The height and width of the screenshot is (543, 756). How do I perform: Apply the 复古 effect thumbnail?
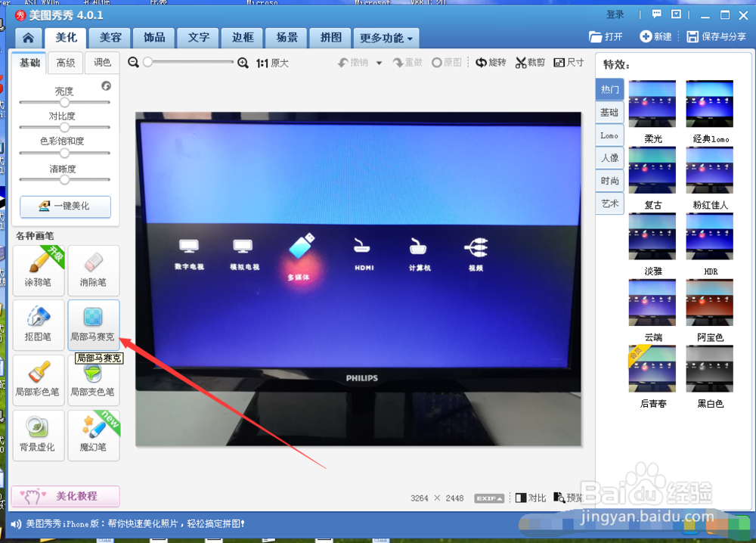(652, 170)
